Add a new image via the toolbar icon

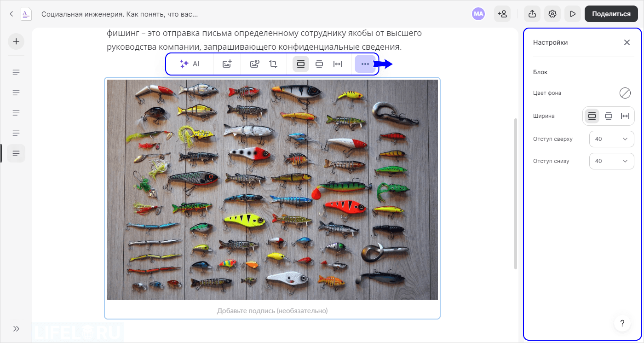pyautogui.click(x=227, y=64)
